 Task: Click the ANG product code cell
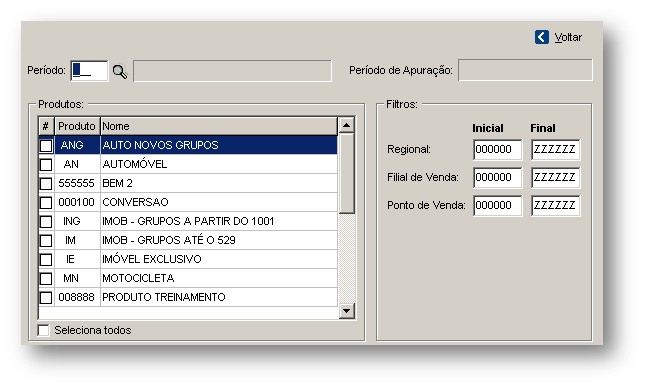point(77,145)
